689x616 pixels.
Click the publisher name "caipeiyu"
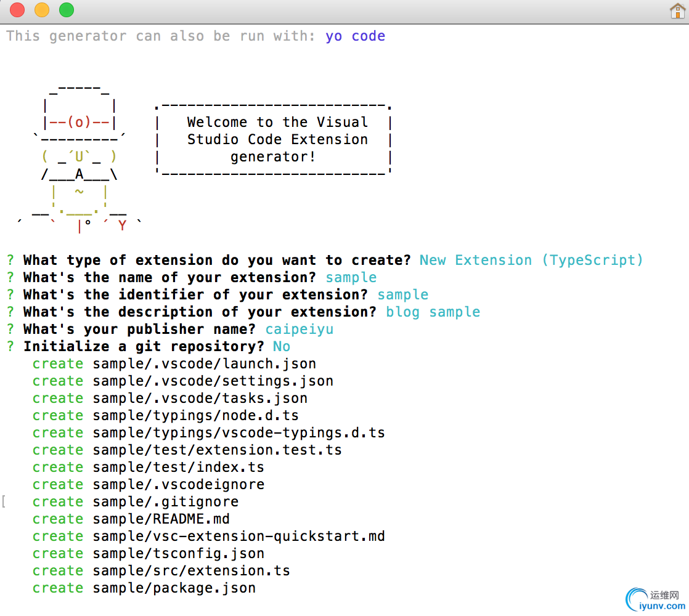300,330
